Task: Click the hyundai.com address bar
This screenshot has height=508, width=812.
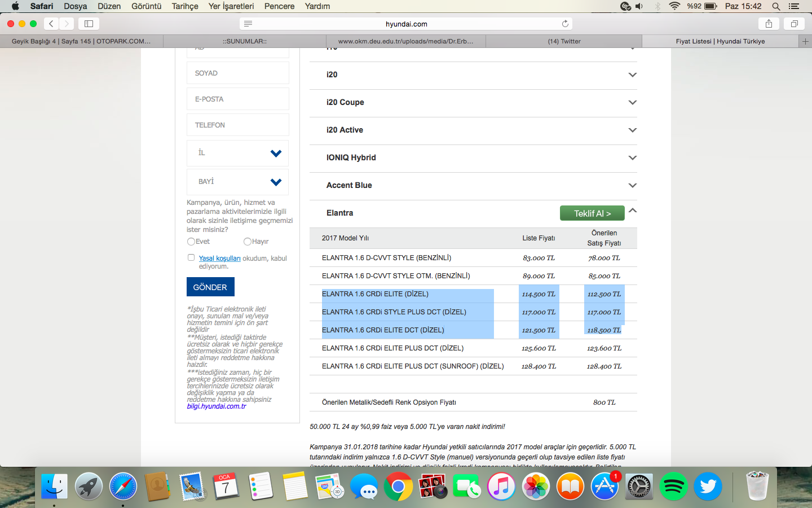Action: 406,24
